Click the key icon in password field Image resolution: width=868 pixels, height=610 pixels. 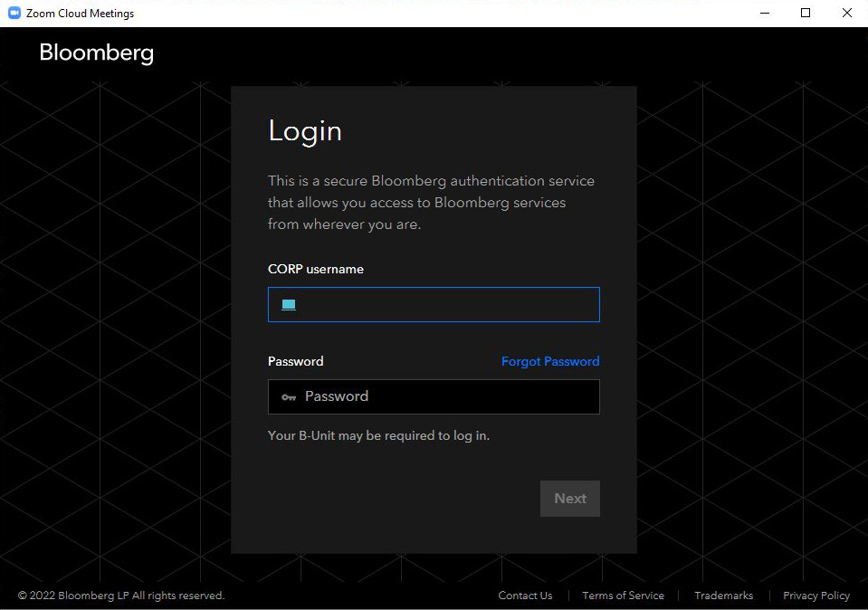tap(289, 396)
